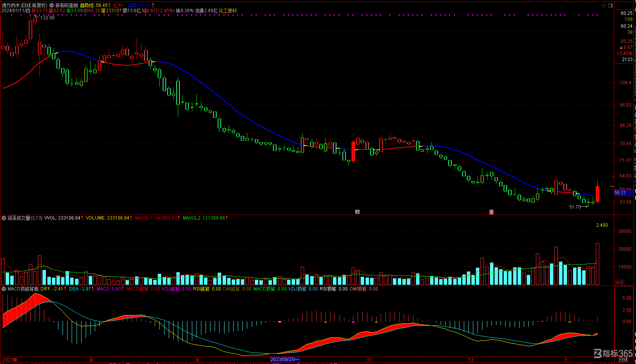Click the 2.400 yellow value in volume pane
636x364 pixels.
point(602,225)
